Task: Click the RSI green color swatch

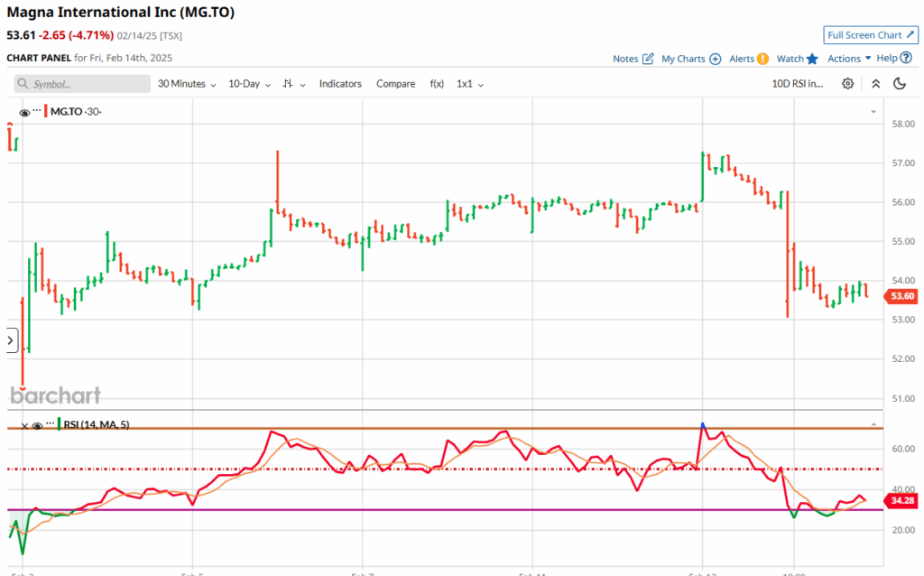Action: [59, 424]
